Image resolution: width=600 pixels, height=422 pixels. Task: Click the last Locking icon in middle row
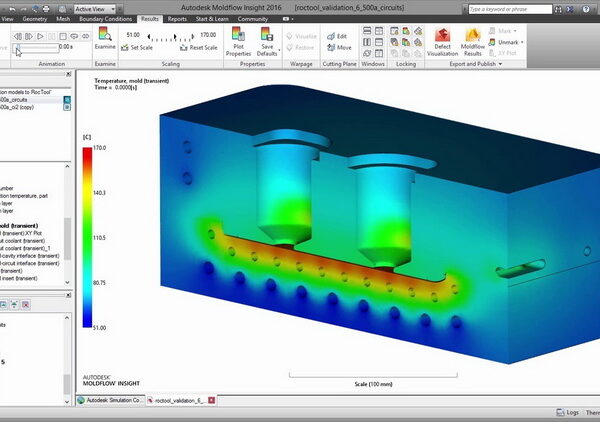(x=418, y=42)
